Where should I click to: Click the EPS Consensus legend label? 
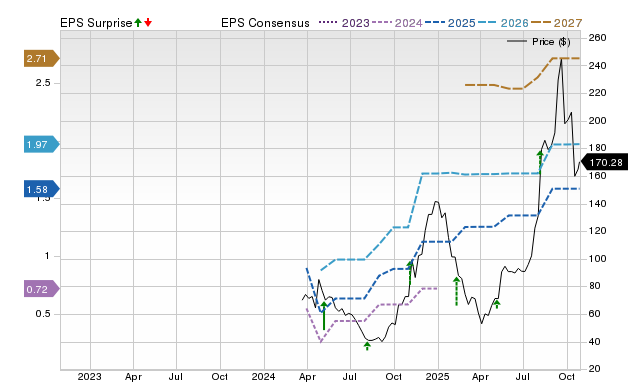point(265,23)
